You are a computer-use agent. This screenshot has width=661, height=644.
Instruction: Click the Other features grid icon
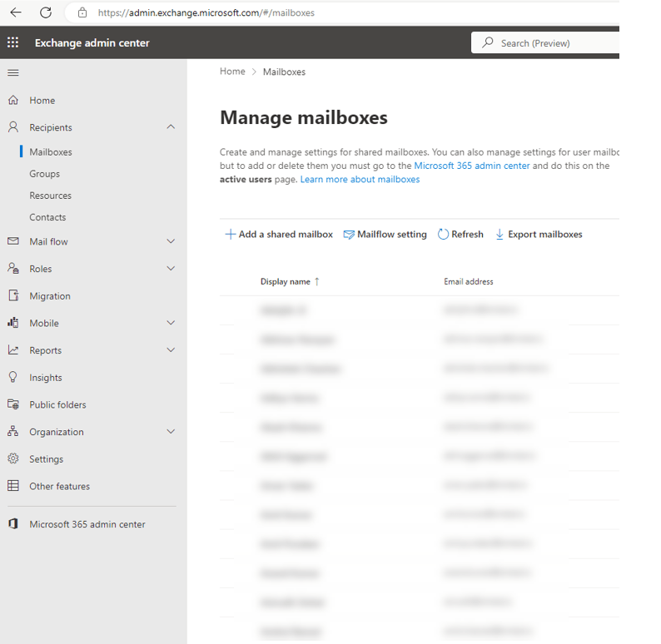tap(12, 486)
